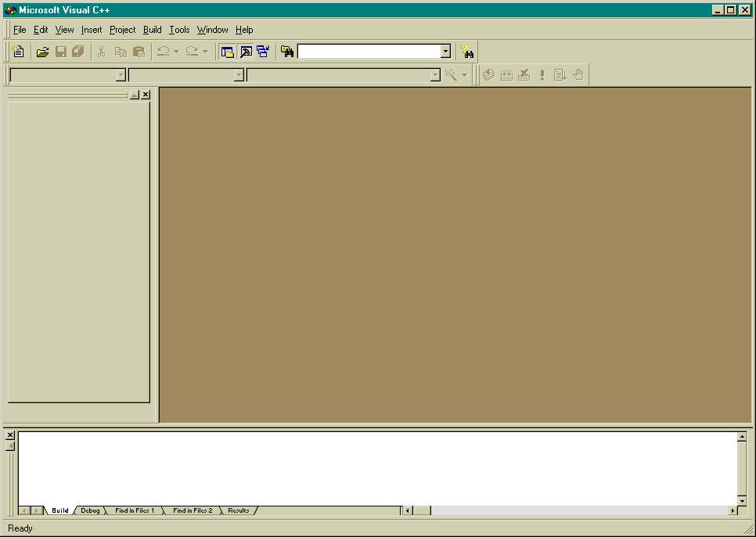Click the Insert/Remove Breakpoint hand icon
Viewport: 756px width, 537px height.
(578, 74)
